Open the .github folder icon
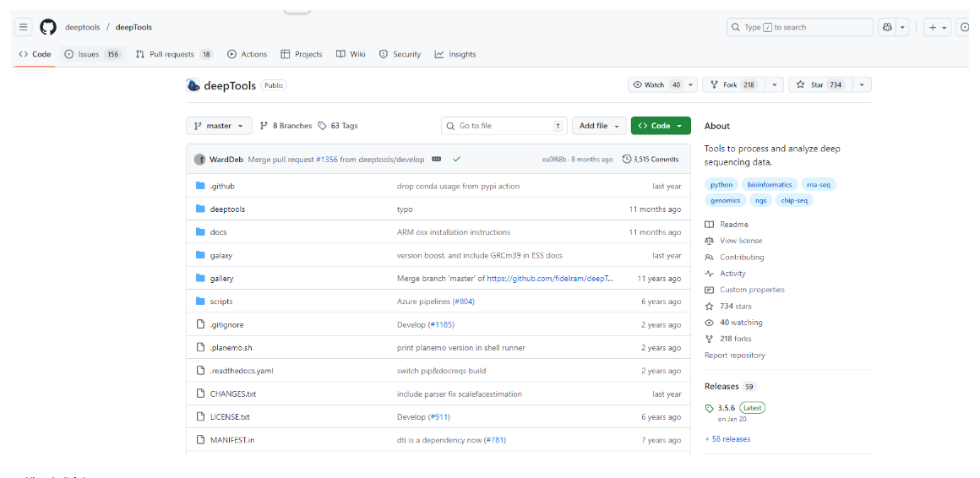Image resolution: width=980 pixels, height=478 pixels. [200, 186]
